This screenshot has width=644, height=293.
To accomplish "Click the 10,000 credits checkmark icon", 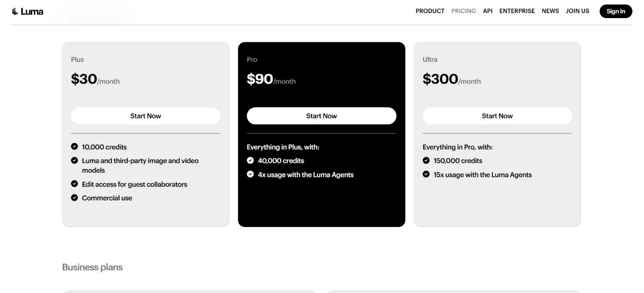I will pyautogui.click(x=74, y=146).
